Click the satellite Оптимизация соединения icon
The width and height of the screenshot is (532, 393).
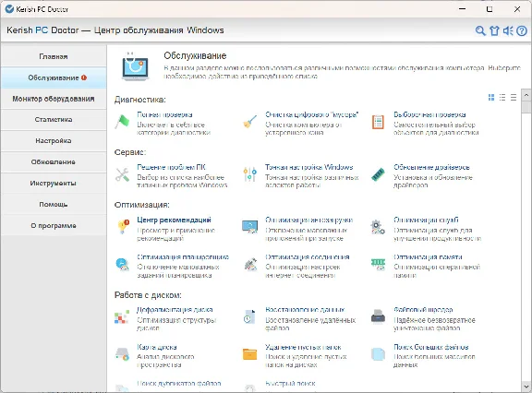(250, 264)
